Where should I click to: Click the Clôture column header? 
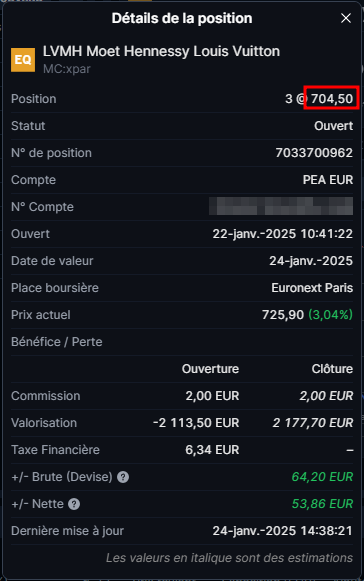point(332,369)
